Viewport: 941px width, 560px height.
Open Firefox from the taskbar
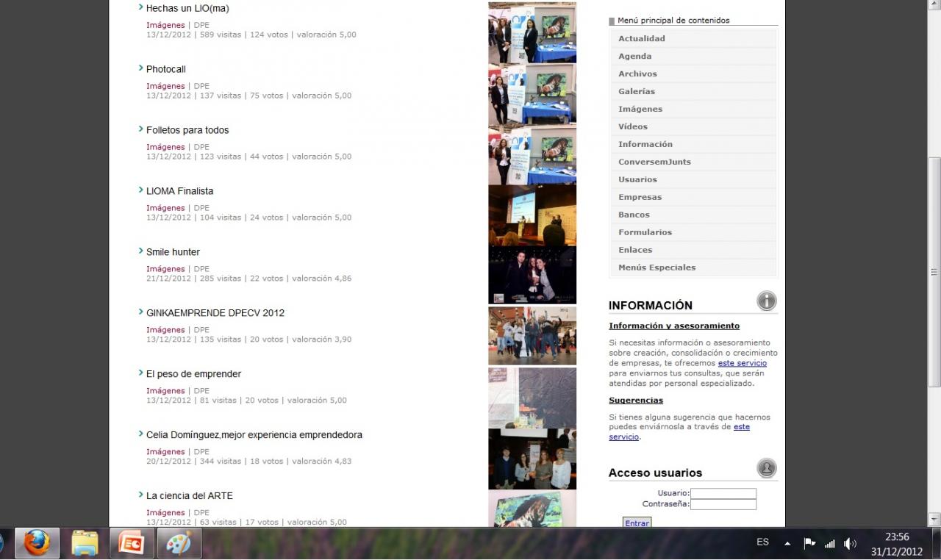[x=37, y=543]
